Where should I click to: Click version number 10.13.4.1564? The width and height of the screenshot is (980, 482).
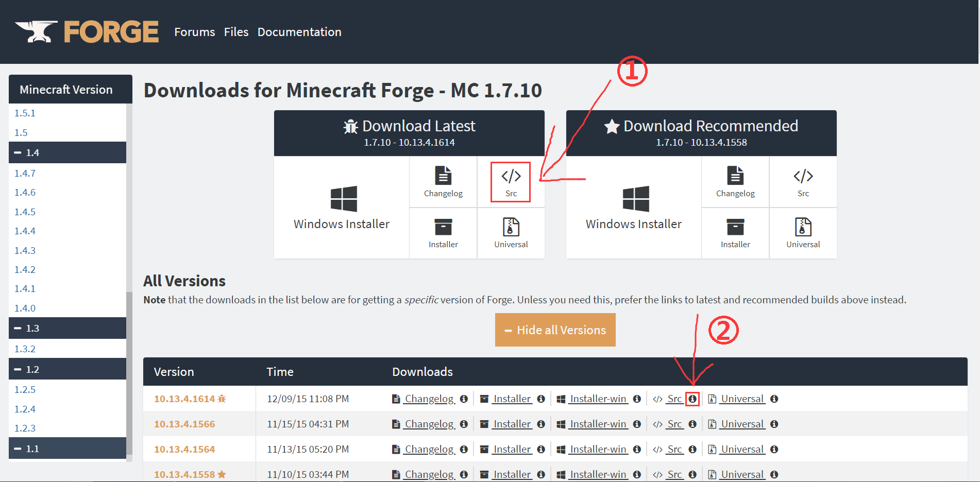click(x=184, y=449)
